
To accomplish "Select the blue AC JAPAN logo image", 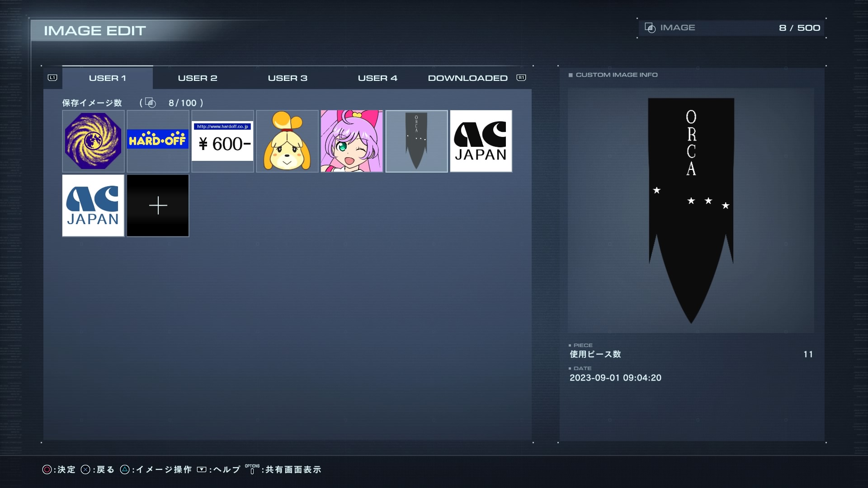I will tap(93, 206).
